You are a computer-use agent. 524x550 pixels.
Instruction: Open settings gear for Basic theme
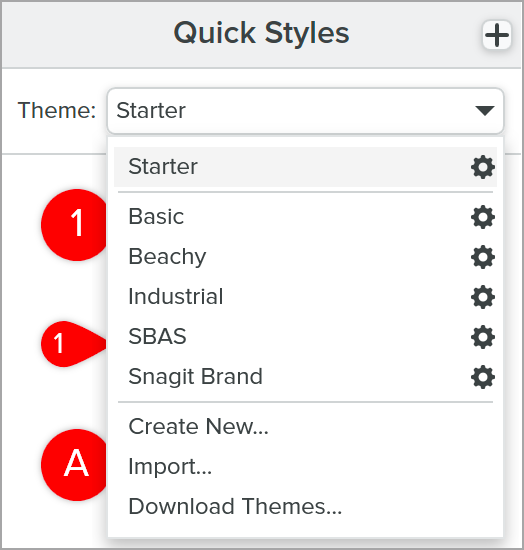point(483,217)
